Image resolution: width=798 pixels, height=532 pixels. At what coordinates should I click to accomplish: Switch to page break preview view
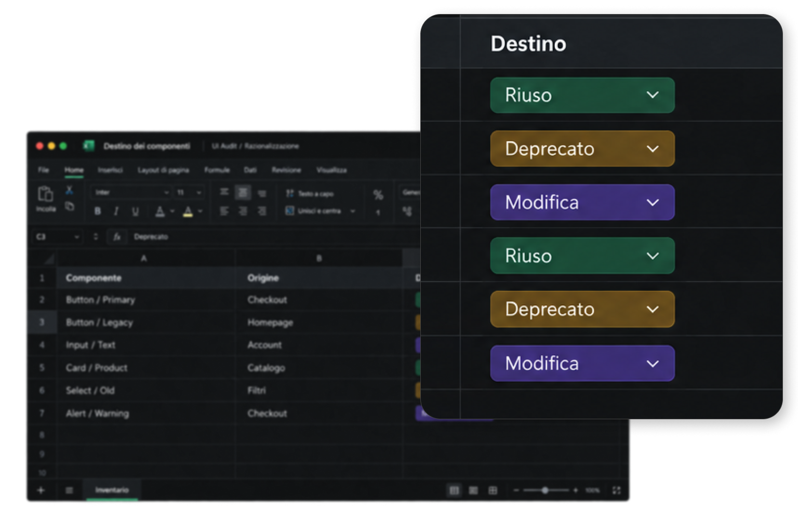[493, 490]
